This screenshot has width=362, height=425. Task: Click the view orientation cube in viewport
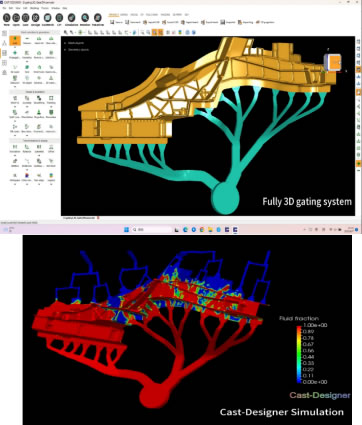point(332,63)
